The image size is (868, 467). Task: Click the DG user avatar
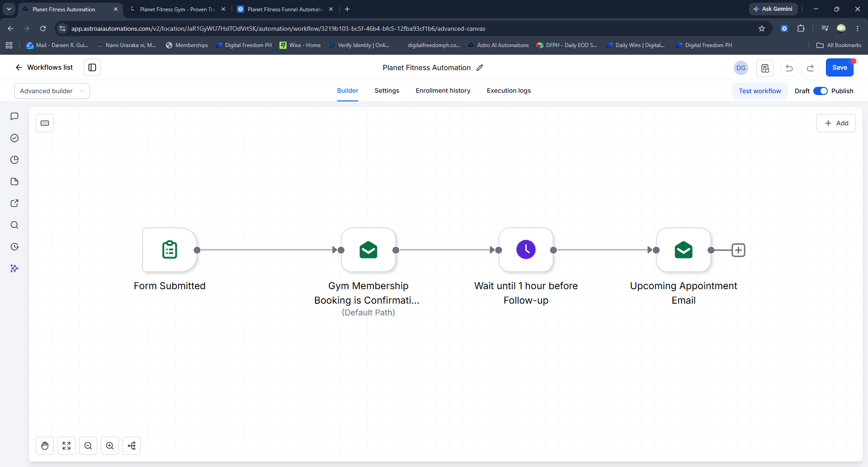pos(741,68)
